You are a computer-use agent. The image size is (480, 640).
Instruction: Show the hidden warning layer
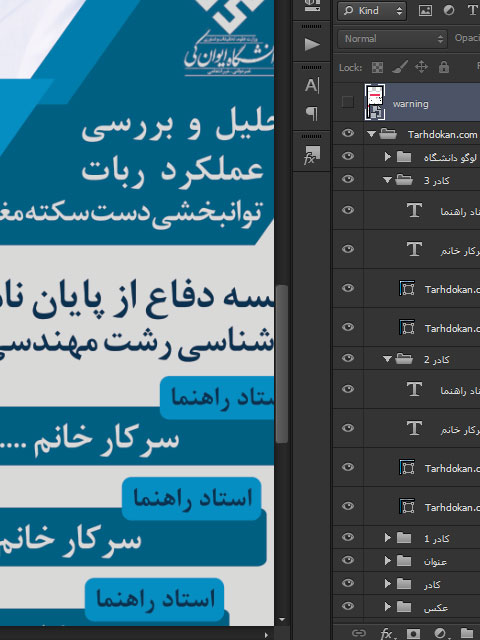(348, 102)
